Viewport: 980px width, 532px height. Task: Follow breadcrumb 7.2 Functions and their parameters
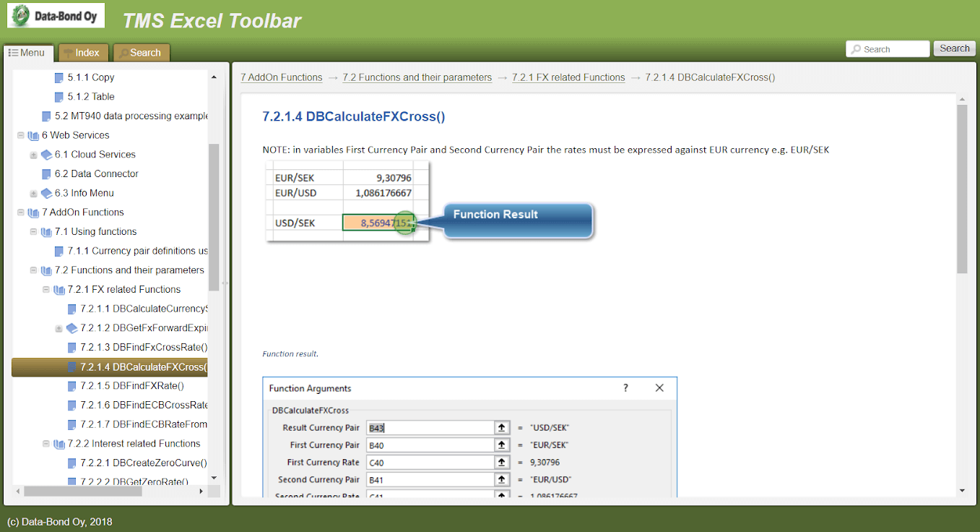[417, 77]
